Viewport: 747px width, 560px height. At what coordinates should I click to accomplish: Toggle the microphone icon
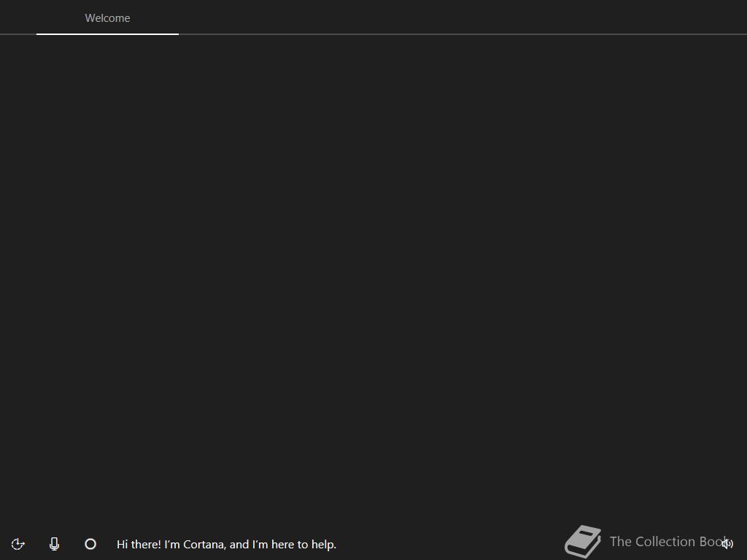coord(54,544)
